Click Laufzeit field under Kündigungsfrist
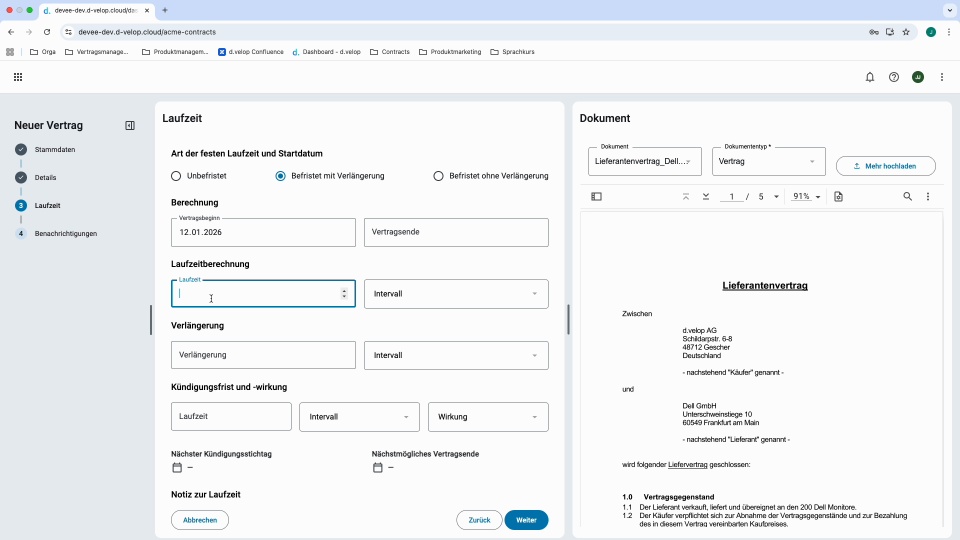The width and height of the screenshot is (960, 540). (x=231, y=417)
